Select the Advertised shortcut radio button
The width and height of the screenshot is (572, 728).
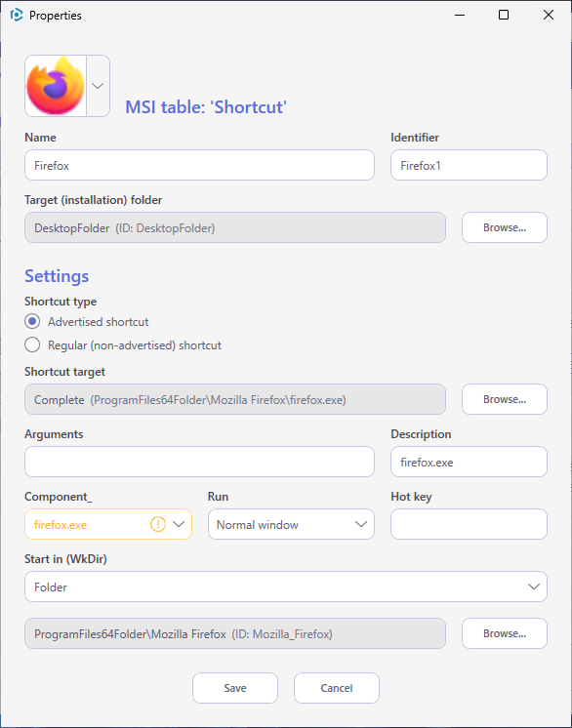coord(32,321)
